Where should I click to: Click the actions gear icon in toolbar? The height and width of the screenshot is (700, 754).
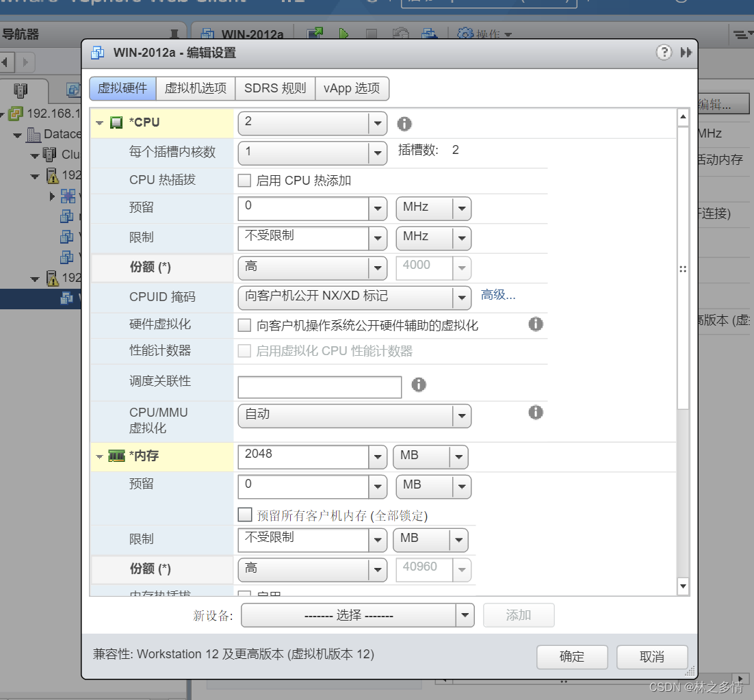click(x=465, y=34)
